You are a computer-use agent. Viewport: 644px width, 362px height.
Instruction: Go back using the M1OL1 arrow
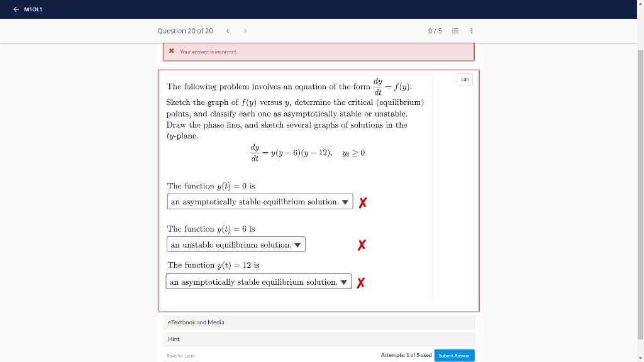(x=16, y=9)
